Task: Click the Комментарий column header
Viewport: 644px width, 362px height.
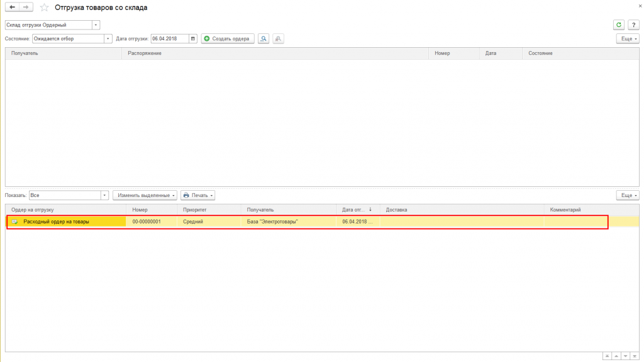Action: 591,210
